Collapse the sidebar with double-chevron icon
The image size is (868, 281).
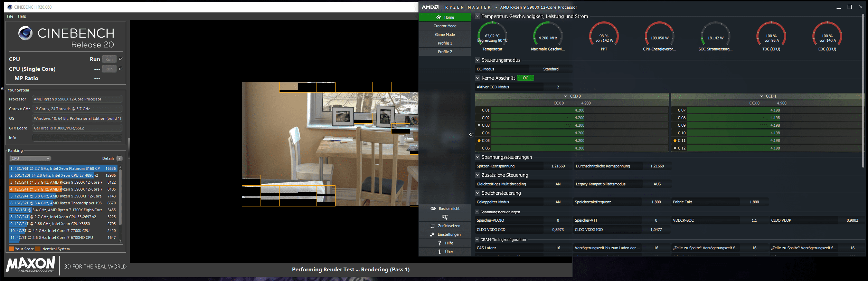point(471,135)
